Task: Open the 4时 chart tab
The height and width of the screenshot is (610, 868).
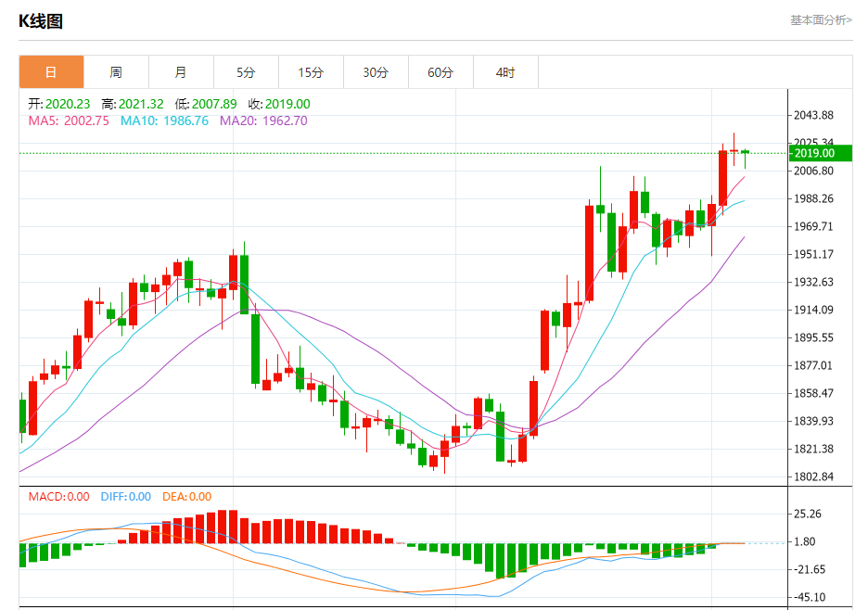Action: coord(505,72)
